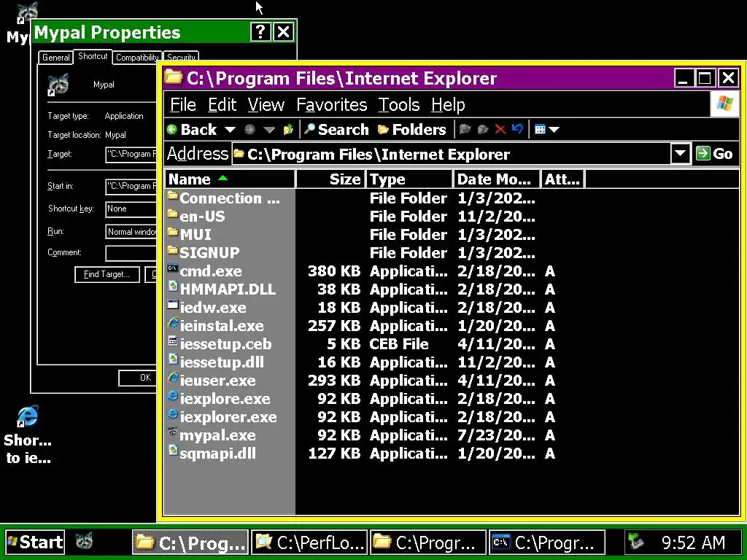Image resolution: width=747 pixels, height=560 pixels.
Task: Click the Copy To folder icon
Action: click(x=483, y=129)
